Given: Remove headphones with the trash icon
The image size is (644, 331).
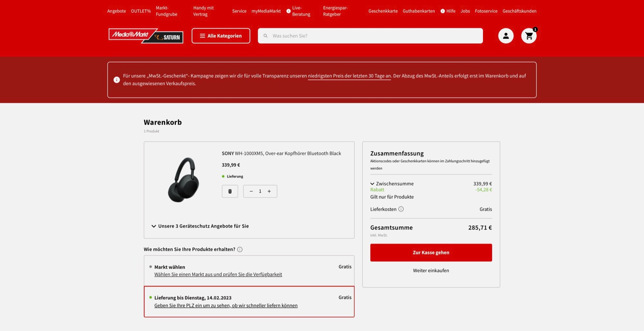Looking at the screenshot, I should pos(230,191).
